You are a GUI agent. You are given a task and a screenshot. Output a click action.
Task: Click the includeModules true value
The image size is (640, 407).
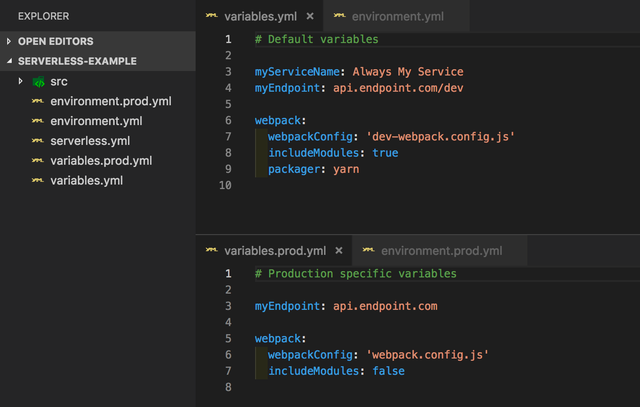tap(385, 153)
